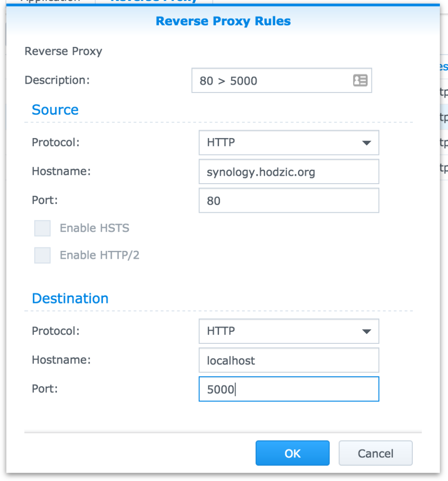
Task: Click the Enable HSTS label text
Action: pos(94,228)
